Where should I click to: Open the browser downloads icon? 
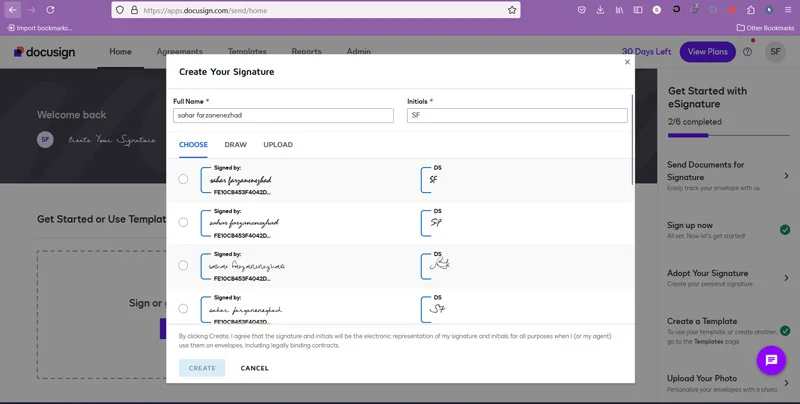[600, 10]
